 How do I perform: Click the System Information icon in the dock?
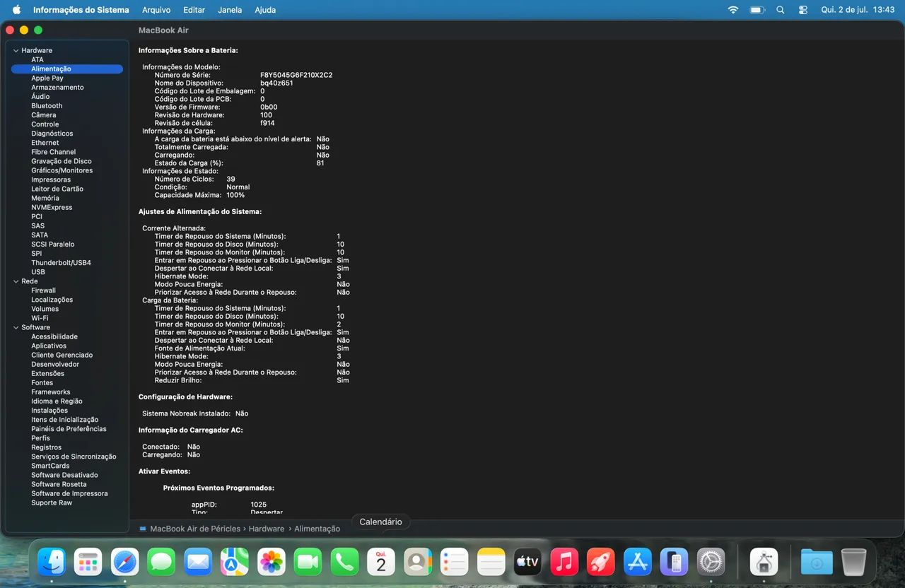[764, 563]
